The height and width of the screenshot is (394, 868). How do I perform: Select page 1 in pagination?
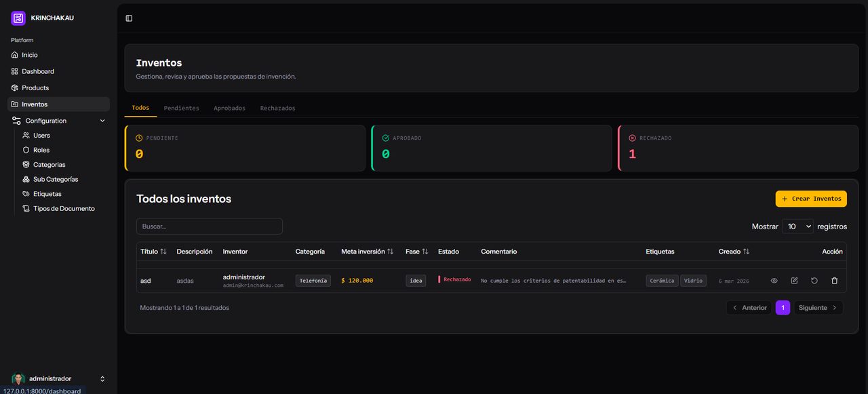pyautogui.click(x=783, y=308)
